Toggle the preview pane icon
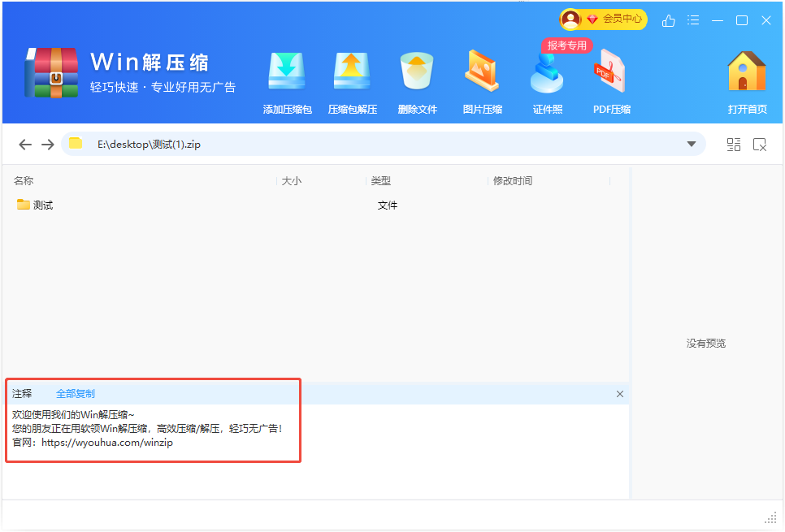 (760, 145)
